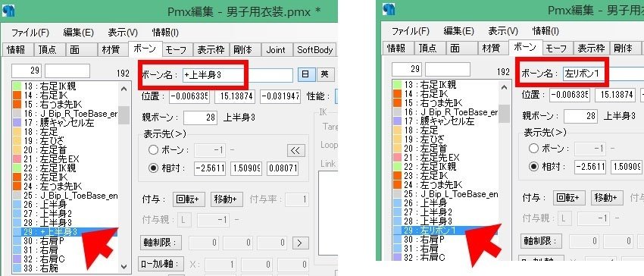Click bone index field showing 29 in left window

(27, 71)
